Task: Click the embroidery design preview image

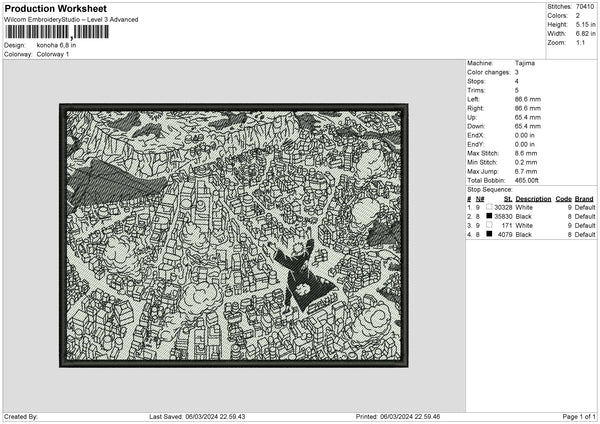Action: click(234, 235)
